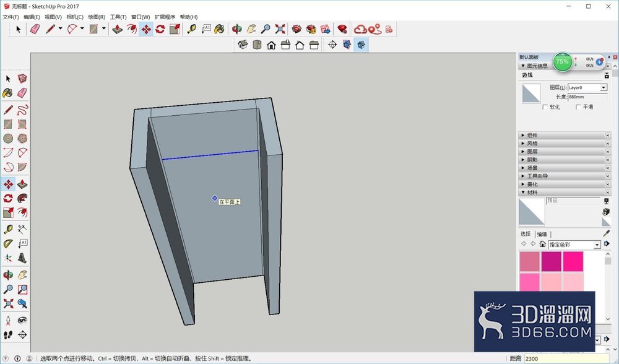Select the Pan hand tool in top toolbar

coord(251,29)
